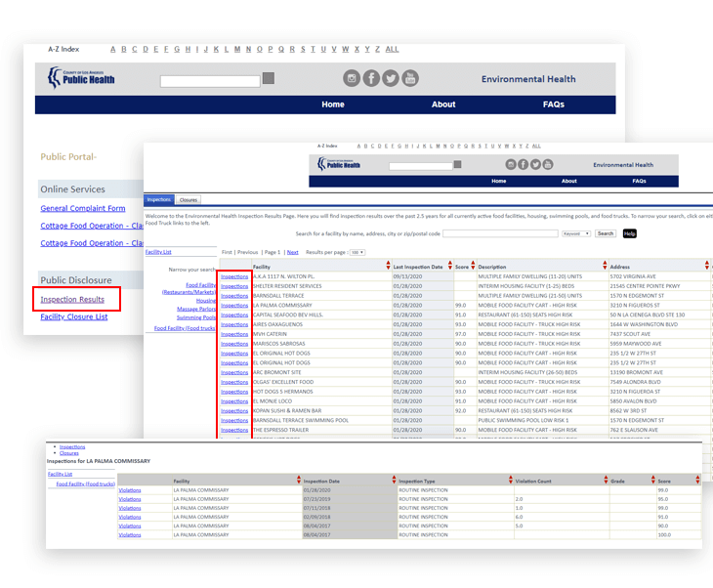713x588 pixels.
Task: Sort results list by Facility column arrows
Action: click(388, 265)
